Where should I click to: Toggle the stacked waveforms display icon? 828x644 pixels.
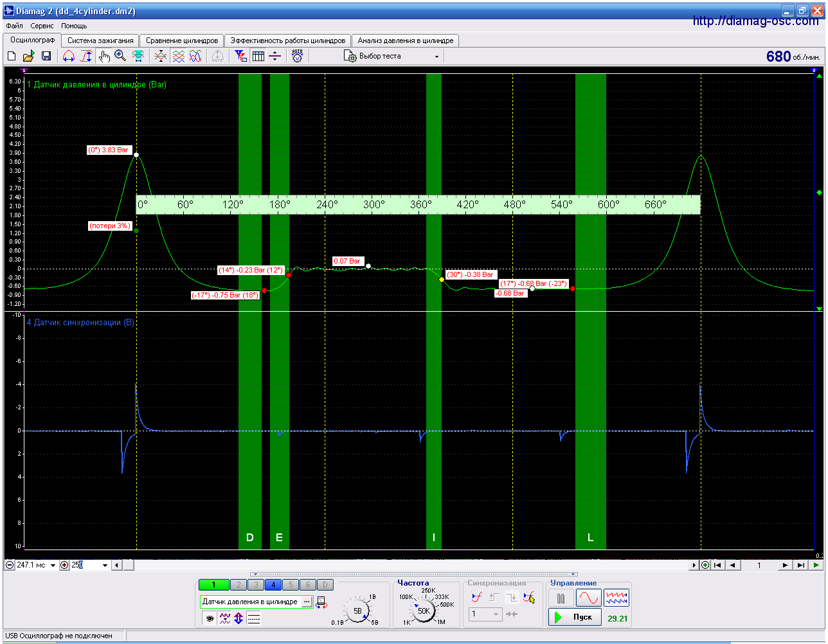click(x=178, y=57)
